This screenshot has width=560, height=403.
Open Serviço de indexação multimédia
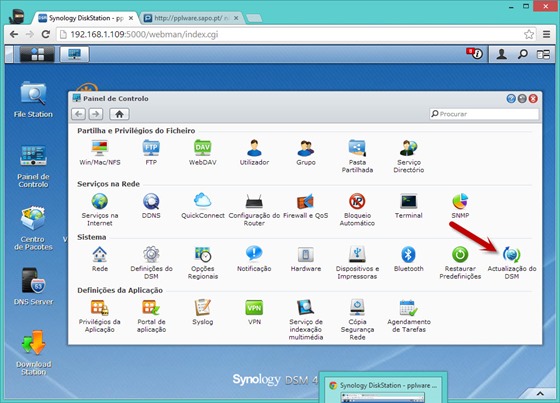pos(306,319)
